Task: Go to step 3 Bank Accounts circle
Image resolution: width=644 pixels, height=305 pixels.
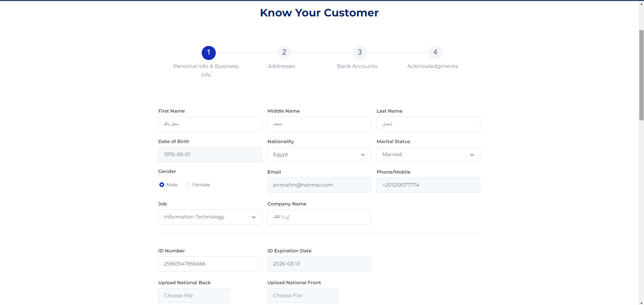Action: point(359,53)
